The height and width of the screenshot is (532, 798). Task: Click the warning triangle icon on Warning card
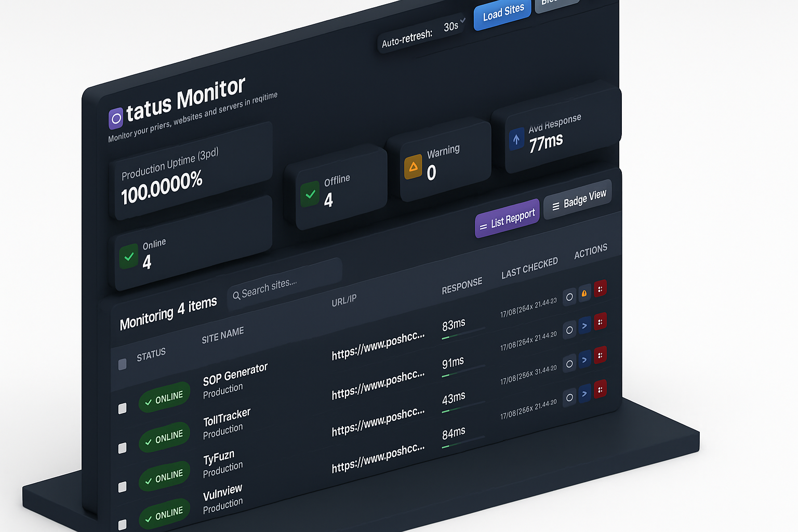tap(413, 166)
